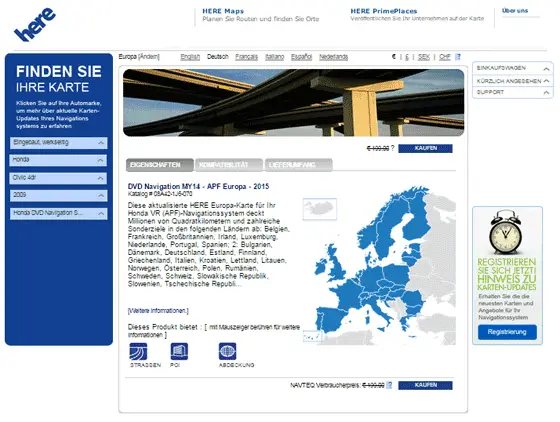Expand the Einkaufswagen panel
Image resolution: width=560 pixels, height=422 pixels.
[x=512, y=68]
